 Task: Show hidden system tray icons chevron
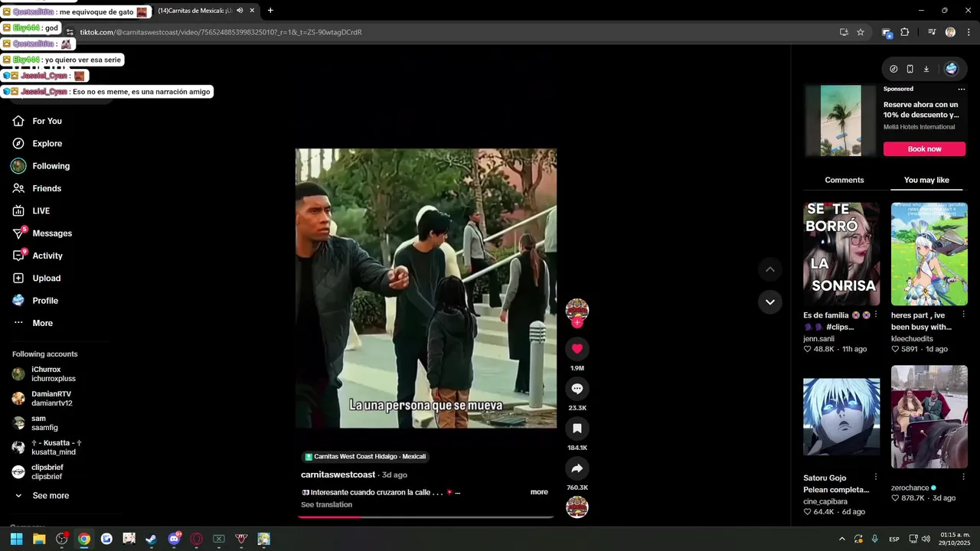pyautogui.click(x=842, y=539)
